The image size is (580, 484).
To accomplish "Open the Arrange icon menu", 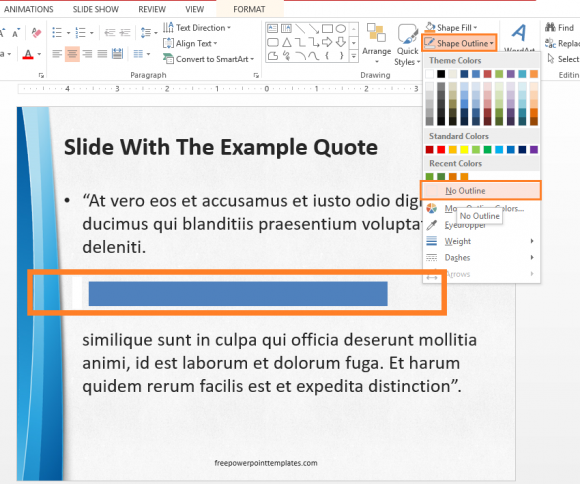I will 376,44.
